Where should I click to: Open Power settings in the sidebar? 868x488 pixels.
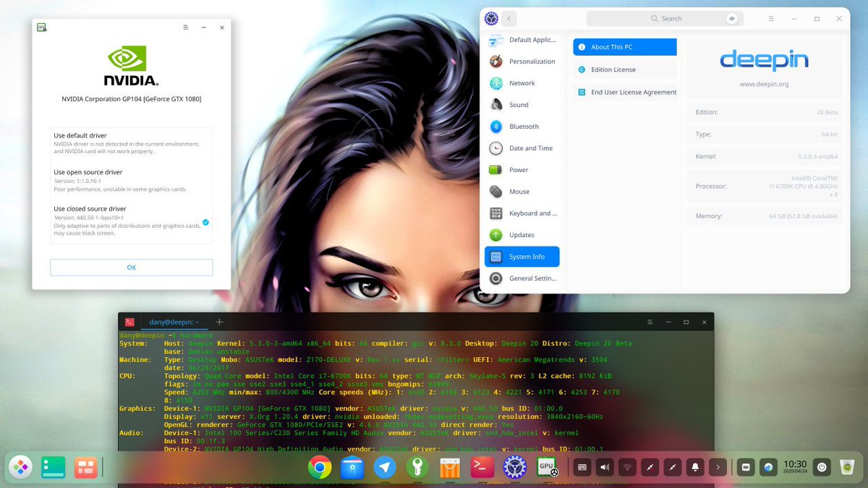tap(522, 170)
